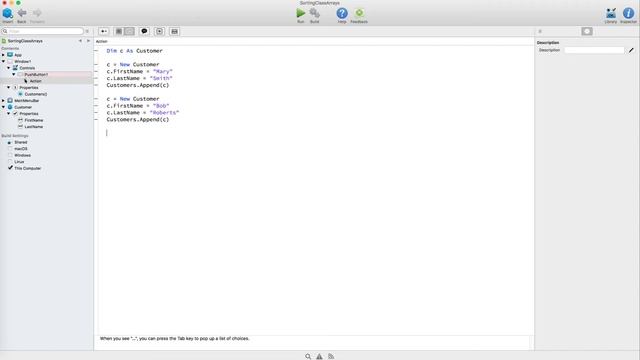
Task: Click the line c.LastName = "Smith"
Action: coord(139,78)
